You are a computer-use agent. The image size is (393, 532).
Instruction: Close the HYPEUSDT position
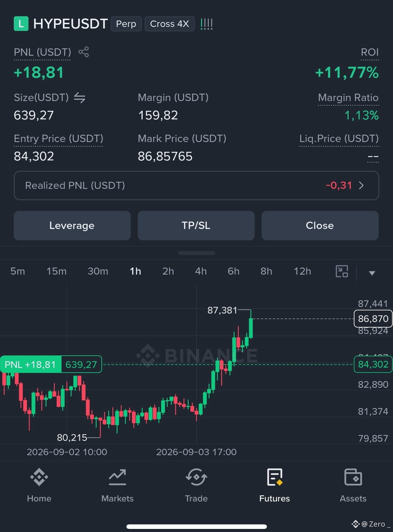tap(320, 226)
